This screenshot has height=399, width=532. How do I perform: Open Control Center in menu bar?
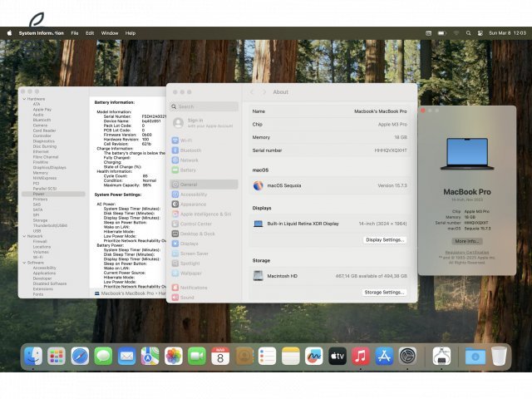(x=480, y=33)
